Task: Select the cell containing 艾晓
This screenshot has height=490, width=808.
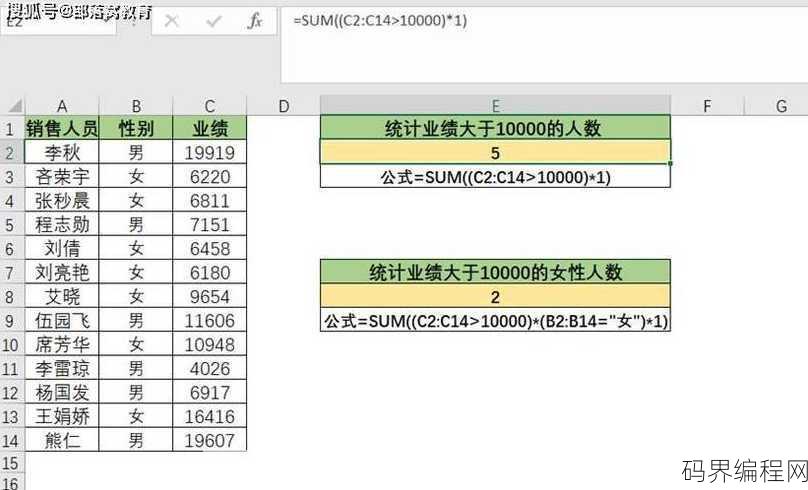Action: (62, 296)
